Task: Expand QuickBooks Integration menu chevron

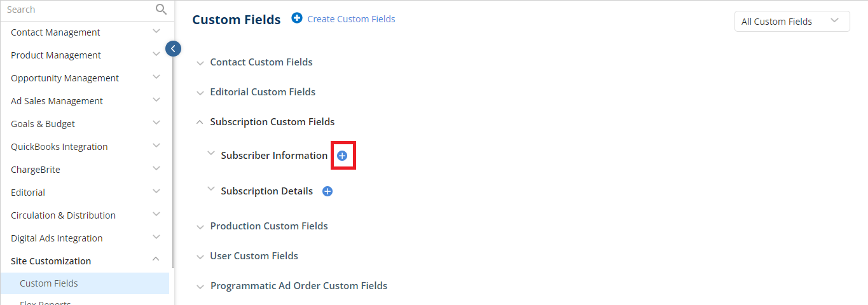Action: click(156, 146)
